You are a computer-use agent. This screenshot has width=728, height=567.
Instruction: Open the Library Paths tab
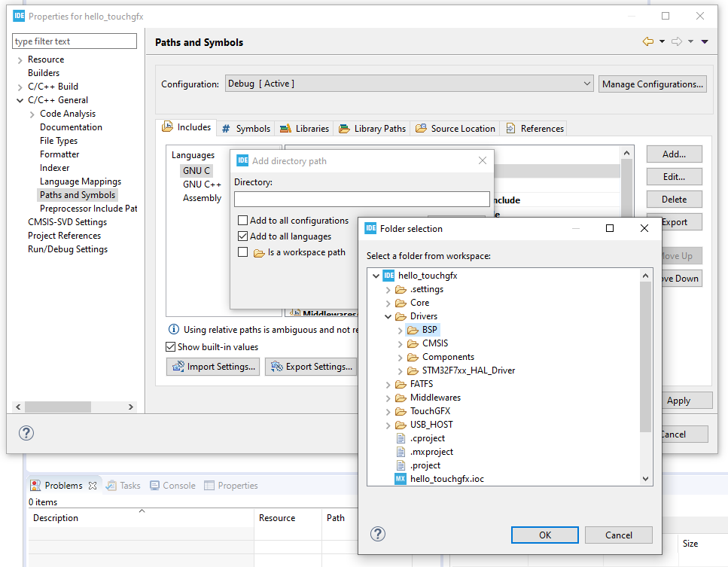pos(372,129)
